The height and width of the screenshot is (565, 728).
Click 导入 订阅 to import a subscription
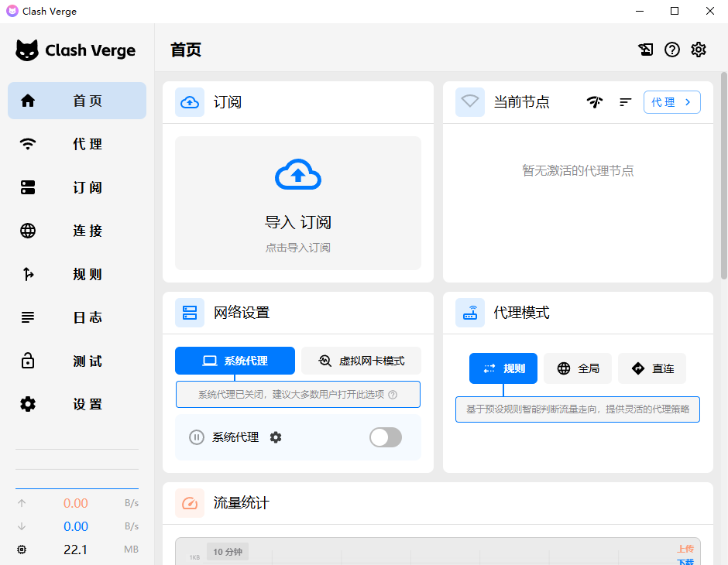click(298, 222)
